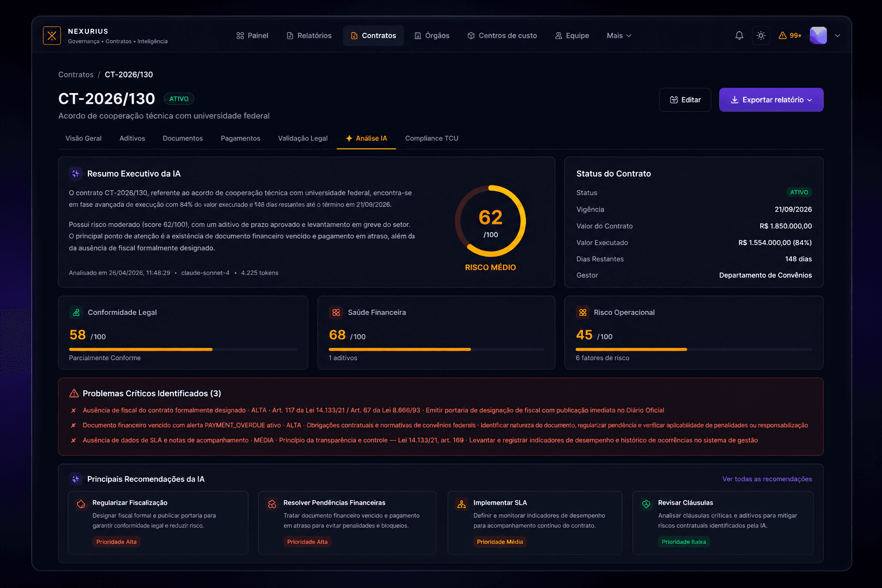Click the Problemas Críticos warning triangle icon
This screenshot has width=882, height=588.
[74, 393]
